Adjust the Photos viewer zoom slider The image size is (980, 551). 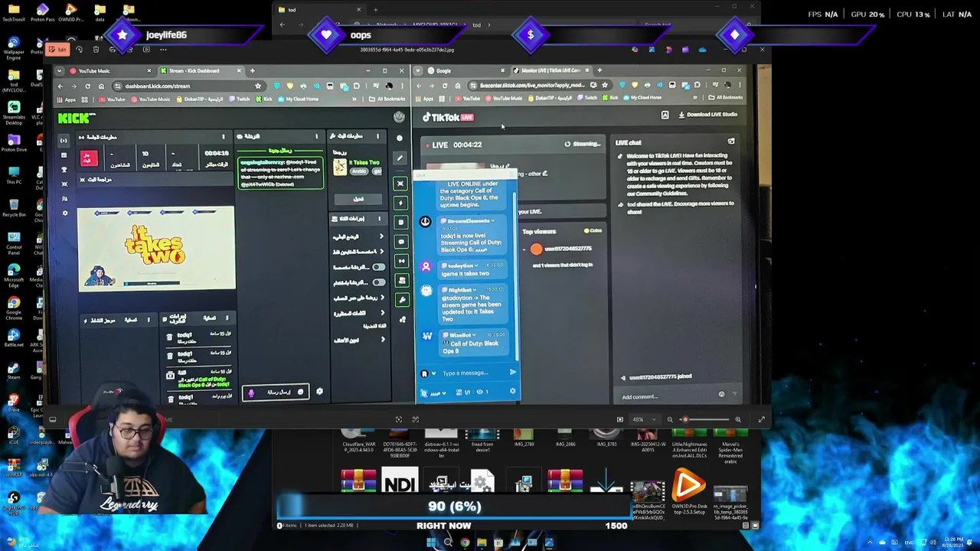click(704, 419)
